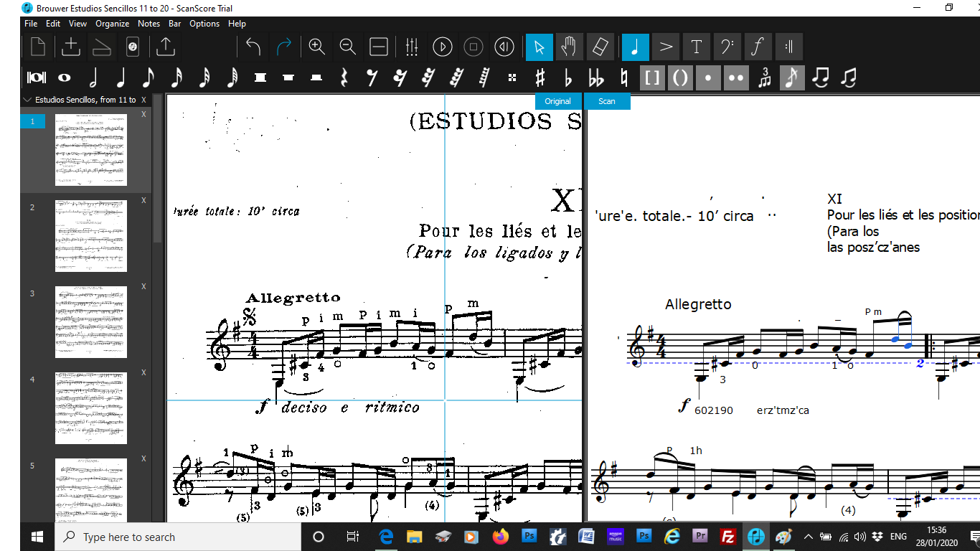
Task: Toggle square brackets on note
Action: tap(652, 77)
